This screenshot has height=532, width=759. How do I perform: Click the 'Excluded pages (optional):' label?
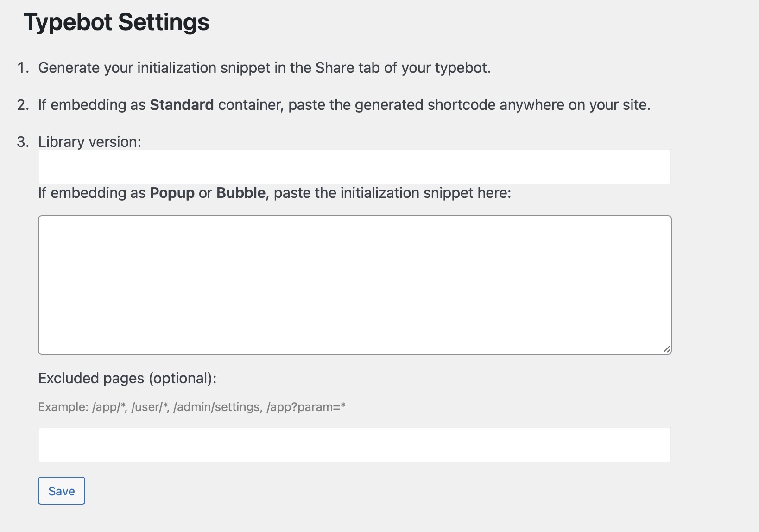pos(127,378)
